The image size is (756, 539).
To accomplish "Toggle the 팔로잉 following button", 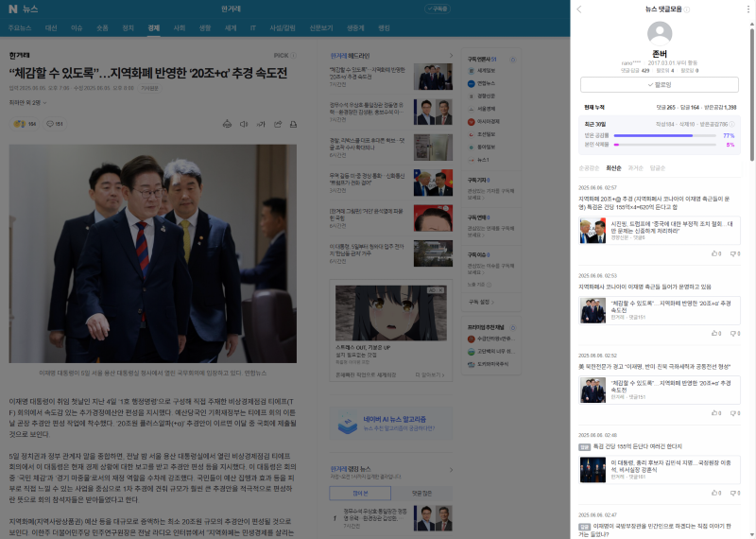I will tap(659, 84).
